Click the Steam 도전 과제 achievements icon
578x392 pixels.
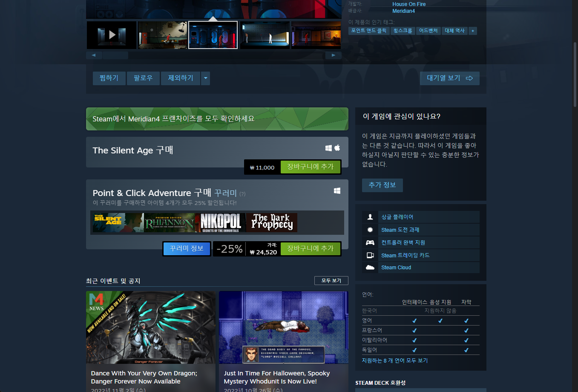pos(370,230)
